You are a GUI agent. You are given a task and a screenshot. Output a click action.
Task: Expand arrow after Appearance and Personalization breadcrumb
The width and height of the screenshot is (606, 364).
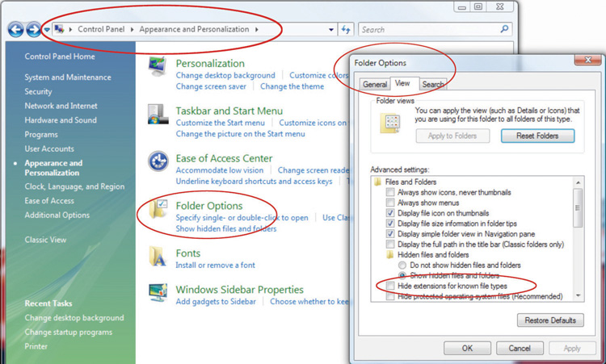click(x=257, y=29)
